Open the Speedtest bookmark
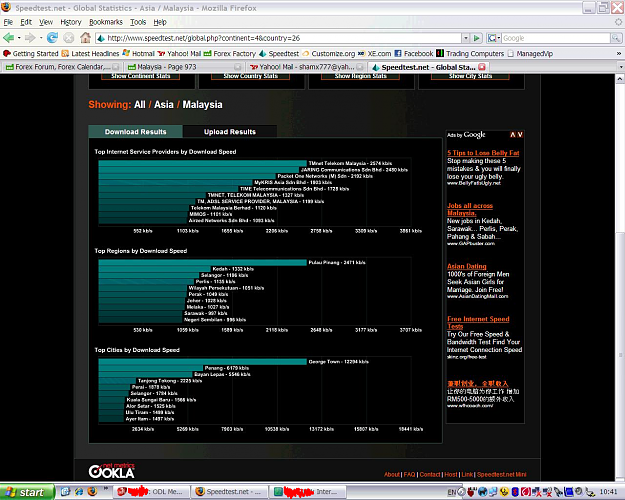 point(279,53)
